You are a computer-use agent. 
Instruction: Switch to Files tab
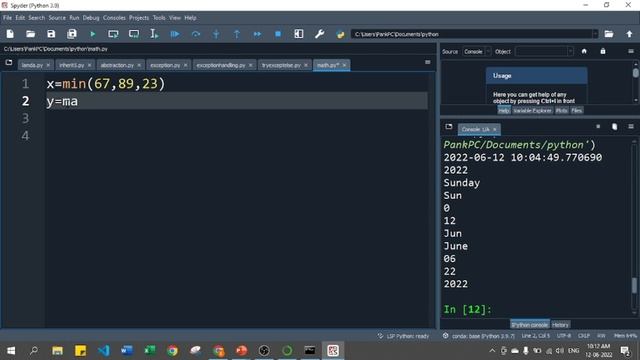coord(576,110)
